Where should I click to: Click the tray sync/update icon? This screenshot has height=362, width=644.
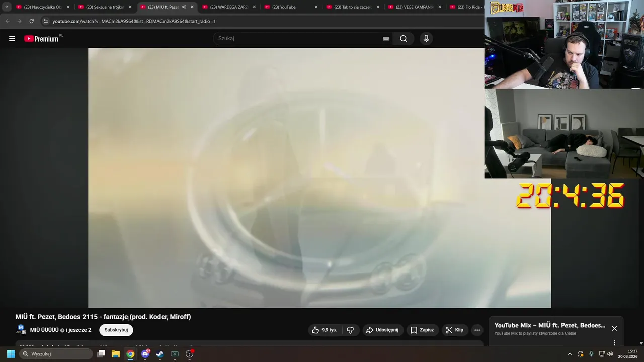click(581, 354)
